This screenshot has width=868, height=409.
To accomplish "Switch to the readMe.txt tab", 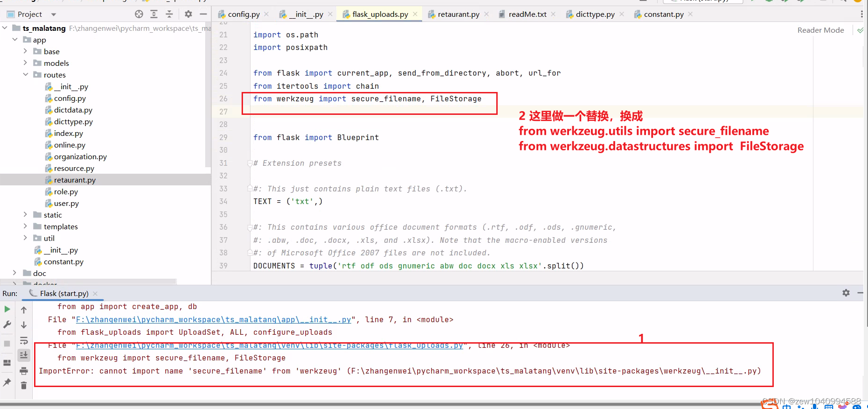I will pyautogui.click(x=527, y=14).
